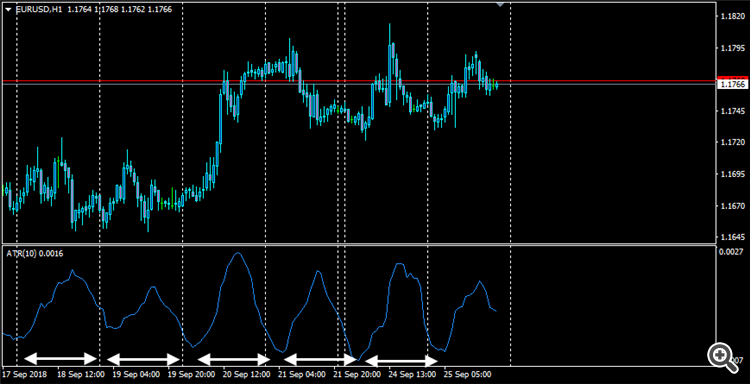Viewport: 750px width, 384px height.
Task: Click the 21 Sep 20:00 time label
Action: [x=357, y=374]
